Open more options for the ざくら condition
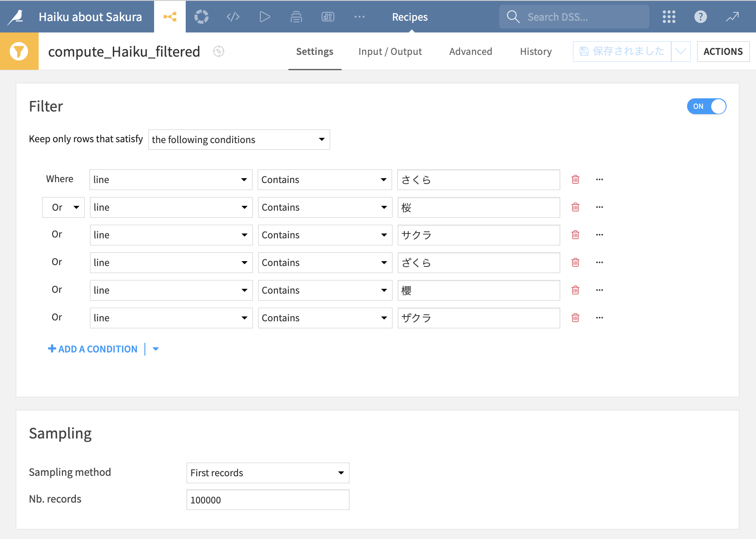 coord(600,262)
